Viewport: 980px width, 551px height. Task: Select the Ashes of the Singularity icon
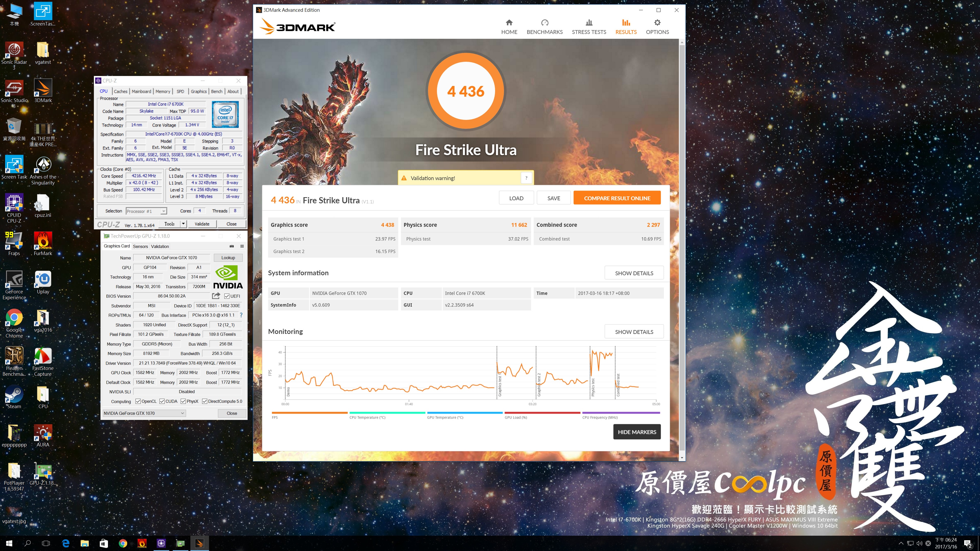coord(43,170)
